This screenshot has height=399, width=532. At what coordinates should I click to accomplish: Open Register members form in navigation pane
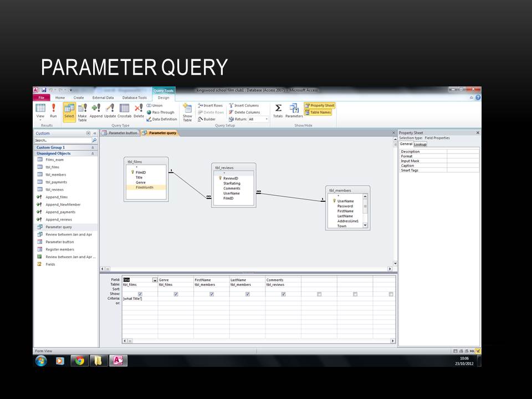pyautogui.click(x=60, y=249)
